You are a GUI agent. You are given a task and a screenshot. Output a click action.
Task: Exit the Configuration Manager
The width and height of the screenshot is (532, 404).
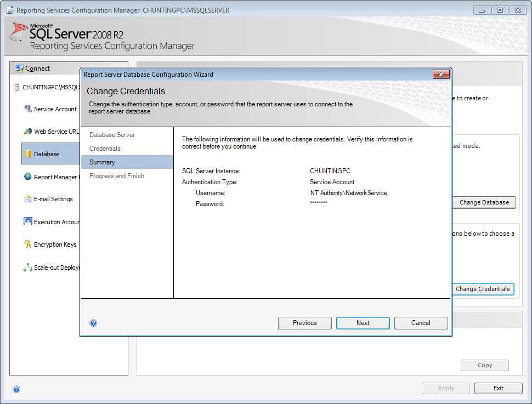click(499, 388)
